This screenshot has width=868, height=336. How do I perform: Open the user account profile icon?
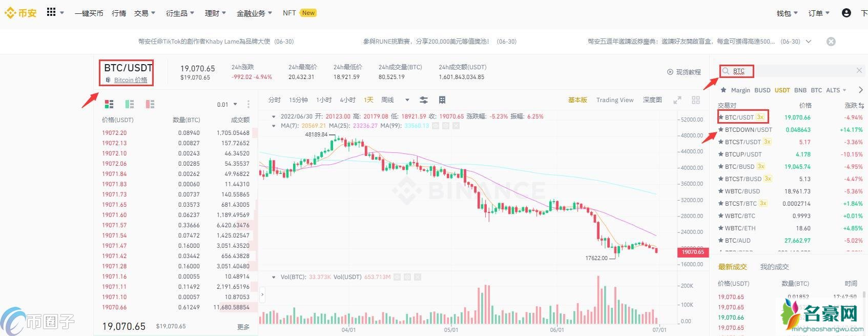pos(846,13)
